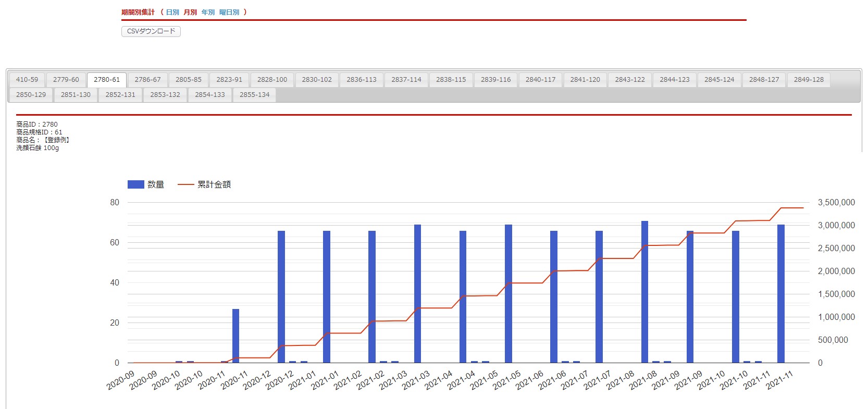Screen dimensions: 868x409
Task: Click the CSVダウンロード button
Action: point(151,31)
